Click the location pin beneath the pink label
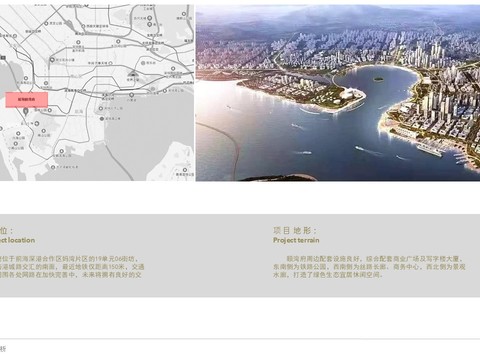The height and width of the screenshot is (360, 480). (26, 111)
